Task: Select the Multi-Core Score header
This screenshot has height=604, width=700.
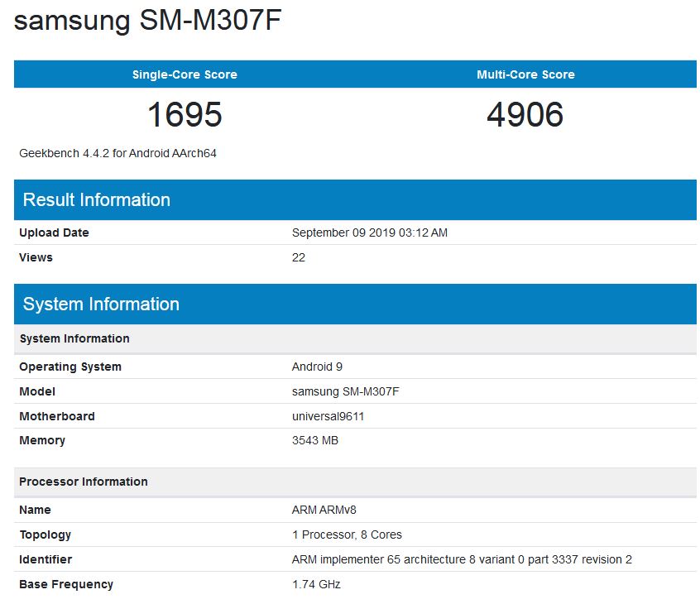Action: (525, 74)
